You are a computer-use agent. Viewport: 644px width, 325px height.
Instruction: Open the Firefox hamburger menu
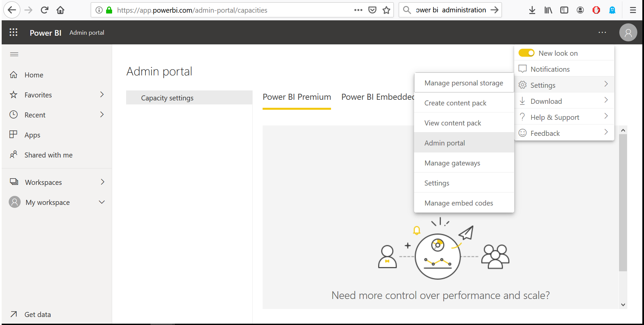coord(633,10)
